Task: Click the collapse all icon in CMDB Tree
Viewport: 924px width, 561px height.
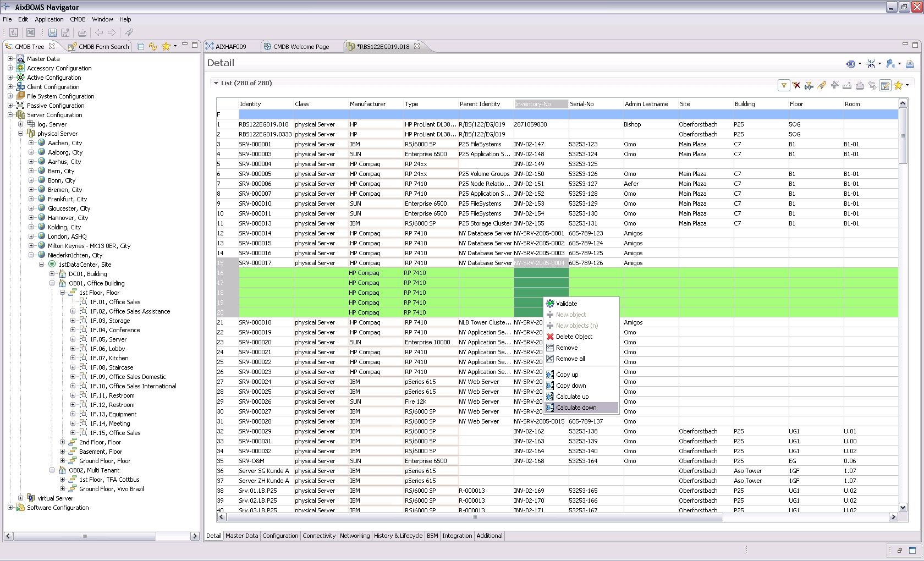Action: click(x=141, y=47)
